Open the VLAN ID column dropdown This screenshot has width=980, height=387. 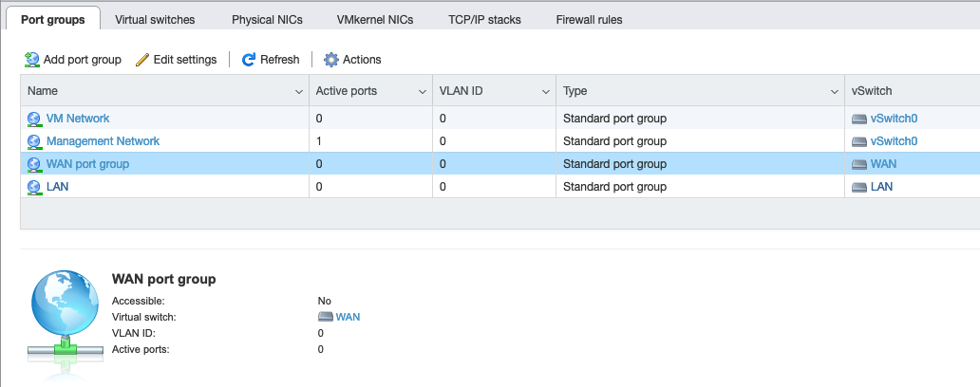tap(546, 92)
